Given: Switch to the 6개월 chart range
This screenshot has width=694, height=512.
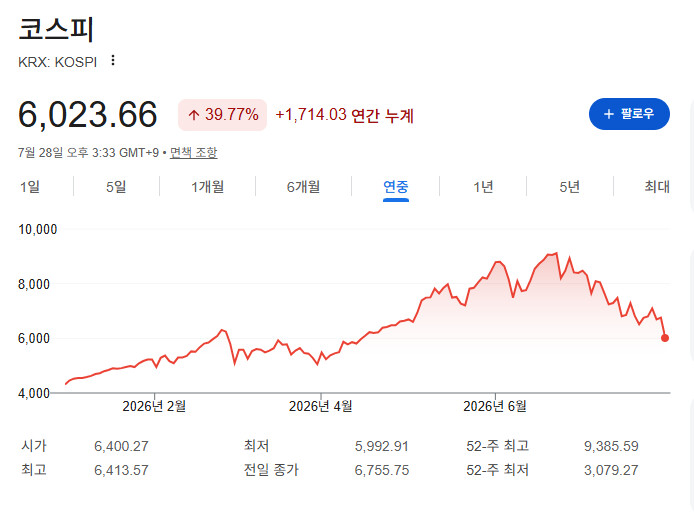Looking at the screenshot, I should tap(303, 186).
